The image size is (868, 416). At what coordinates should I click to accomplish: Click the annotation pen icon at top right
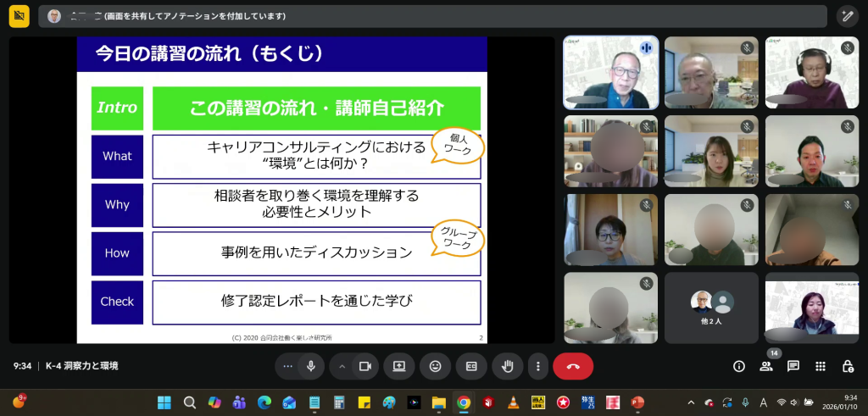pyautogui.click(x=847, y=16)
